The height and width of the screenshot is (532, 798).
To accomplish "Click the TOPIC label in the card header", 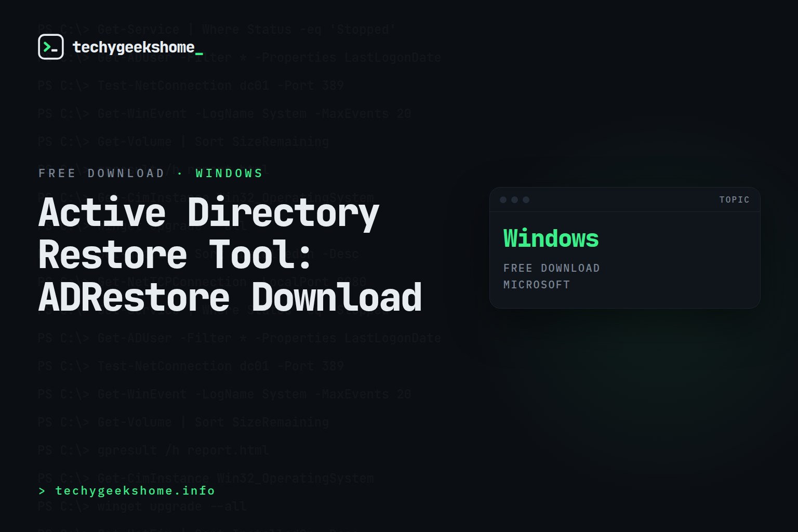I will pyautogui.click(x=734, y=199).
